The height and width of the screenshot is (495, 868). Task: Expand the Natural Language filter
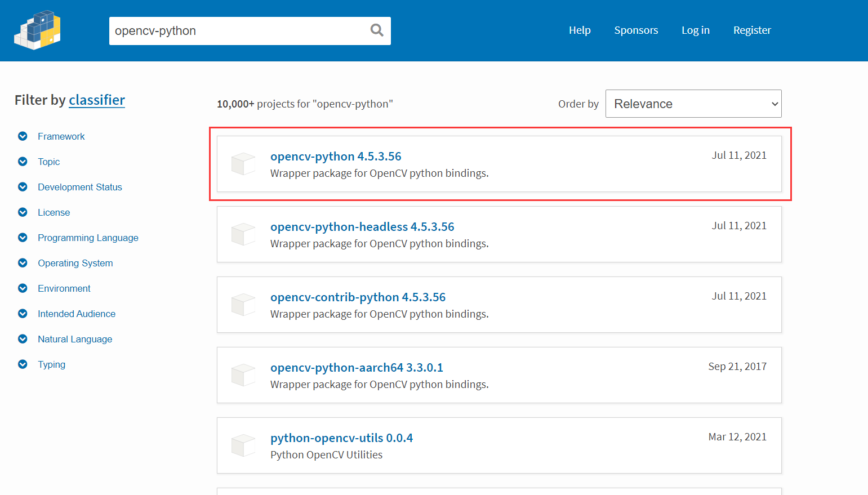click(x=75, y=339)
